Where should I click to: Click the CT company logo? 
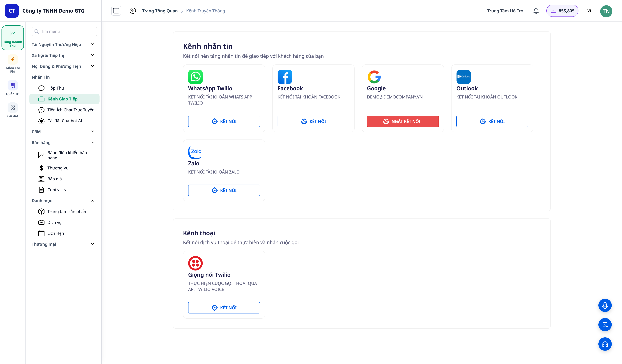click(12, 11)
